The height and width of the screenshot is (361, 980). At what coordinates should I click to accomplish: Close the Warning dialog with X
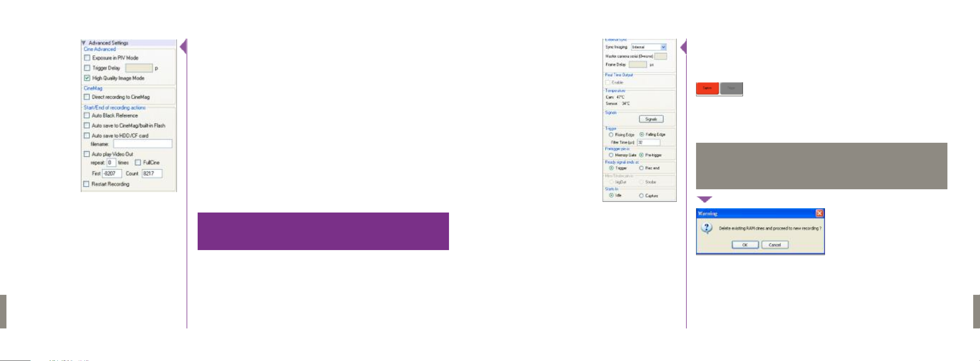point(820,214)
